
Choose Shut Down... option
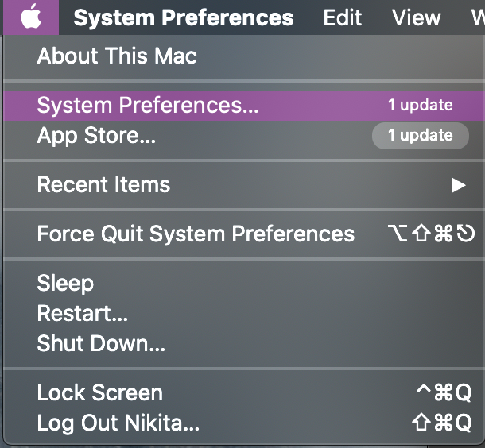(x=101, y=343)
